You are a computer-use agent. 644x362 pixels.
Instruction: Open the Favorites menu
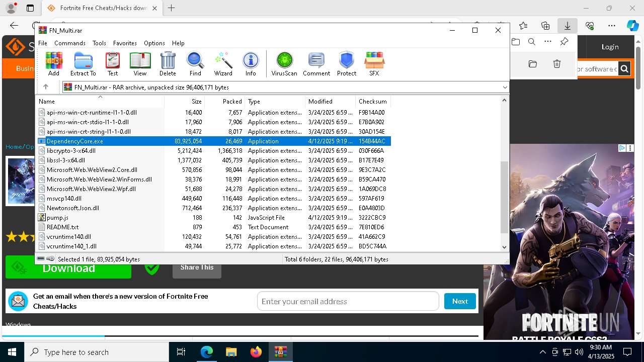[x=125, y=43]
